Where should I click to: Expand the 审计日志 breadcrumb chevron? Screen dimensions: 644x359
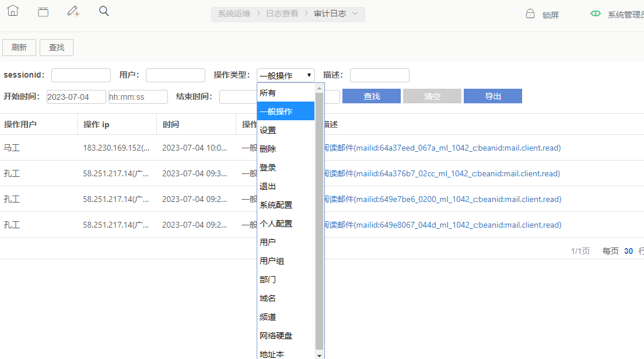355,13
